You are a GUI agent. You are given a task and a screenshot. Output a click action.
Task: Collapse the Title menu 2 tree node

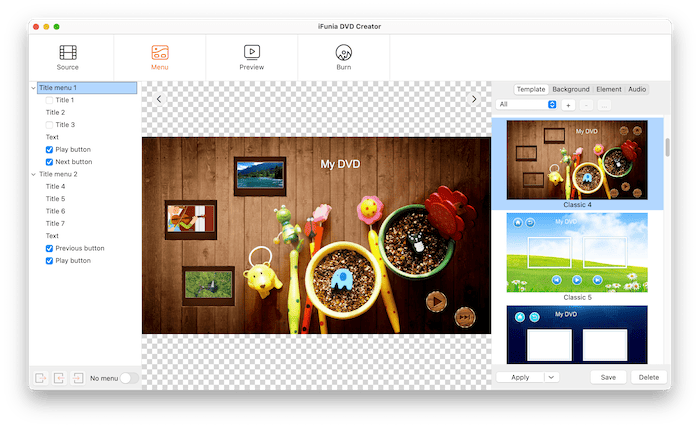pos(33,174)
